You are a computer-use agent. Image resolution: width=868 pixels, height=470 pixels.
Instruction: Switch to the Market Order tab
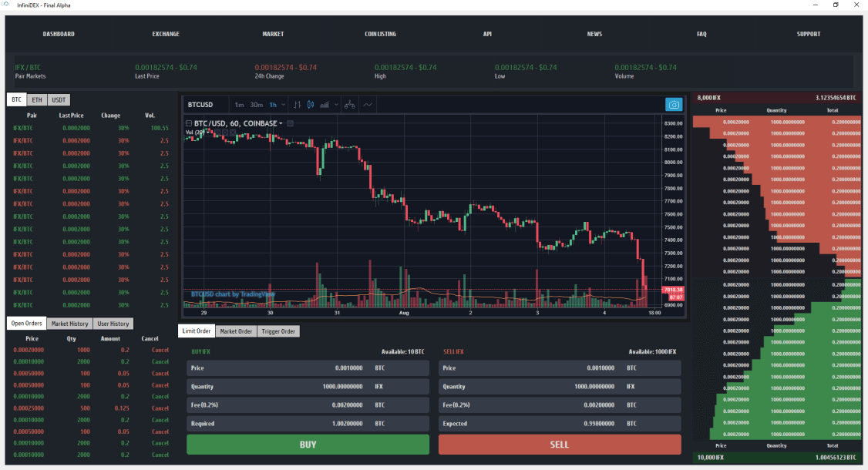[236, 331]
